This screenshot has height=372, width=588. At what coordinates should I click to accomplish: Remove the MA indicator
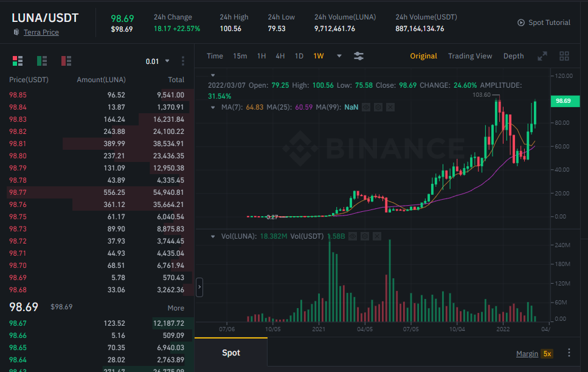[390, 107]
